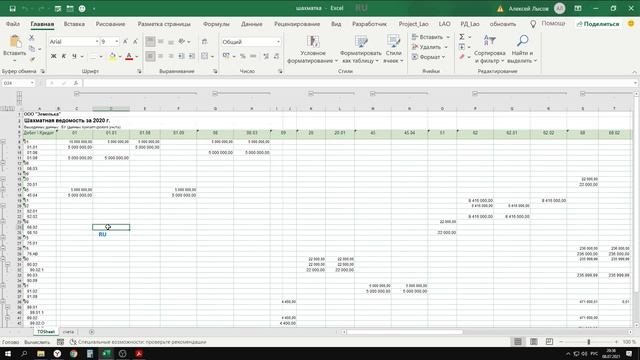Open the Шрифт group dialog launcher
Viewport: 640px width, 360px height.
(x=139, y=71)
